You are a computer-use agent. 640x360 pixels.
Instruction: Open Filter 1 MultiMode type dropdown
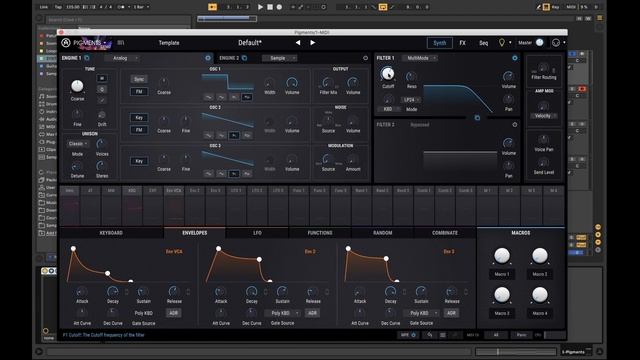point(420,58)
